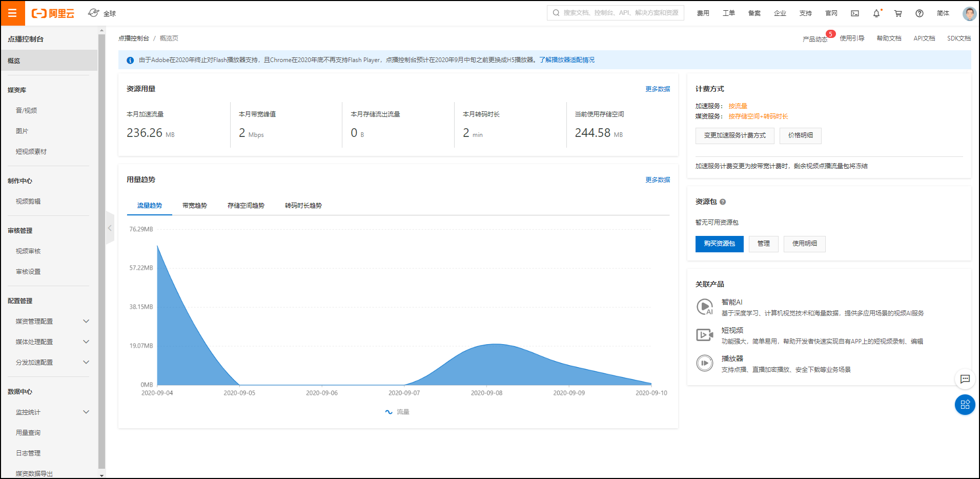Open 官网 top menu link
The image size is (980, 479).
(x=831, y=13)
